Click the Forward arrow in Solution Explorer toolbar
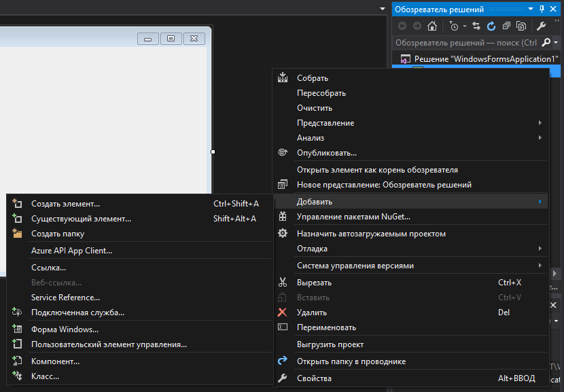Screen dimensions: 564x392 pos(417,26)
